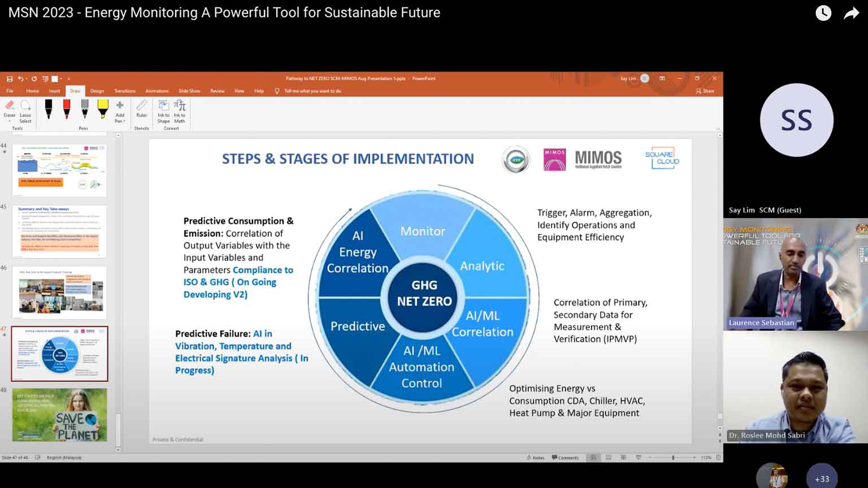Open the Slide Show ribbon tab
Viewport: 868px width, 488px height.
click(x=189, y=91)
